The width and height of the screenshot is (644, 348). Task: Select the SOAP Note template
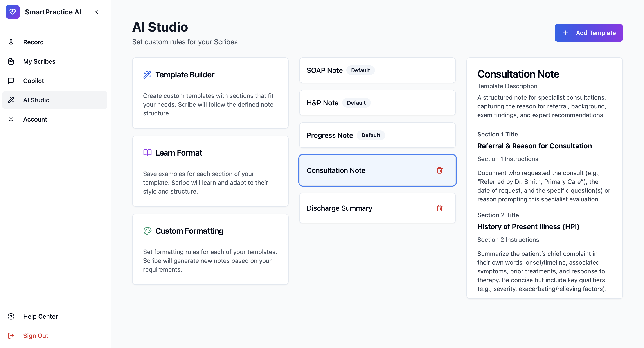click(324, 70)
